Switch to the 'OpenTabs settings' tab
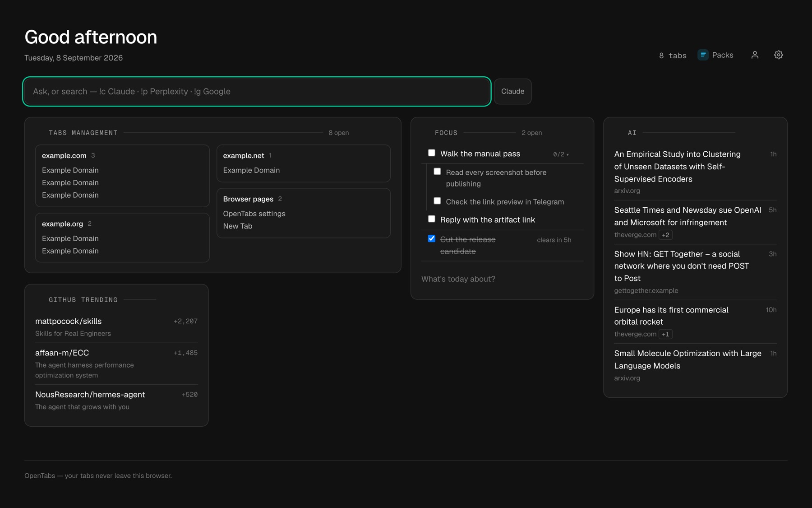This screenshot has width=812, height=508. click(x=254, y=214)
